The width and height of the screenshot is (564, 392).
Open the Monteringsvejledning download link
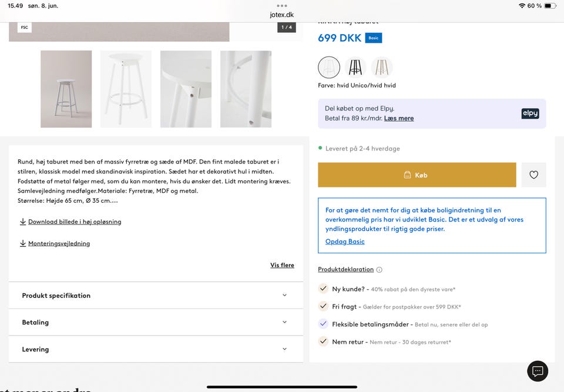59,243
